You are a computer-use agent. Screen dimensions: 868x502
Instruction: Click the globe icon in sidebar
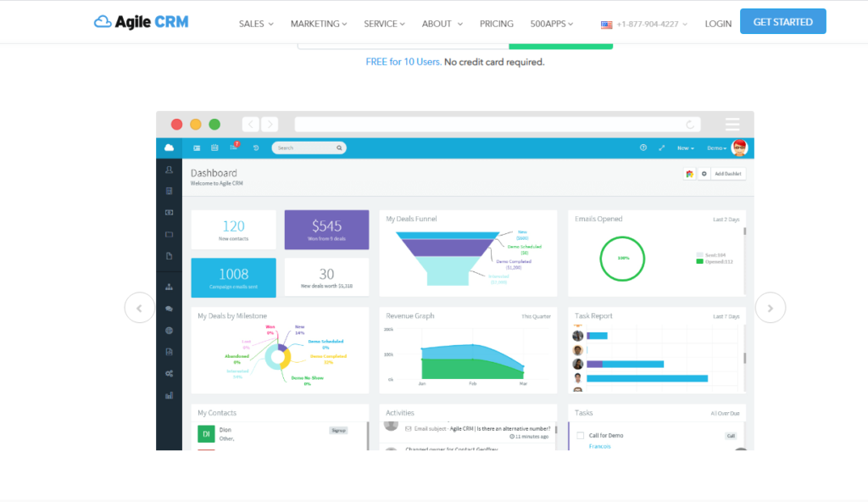169,330
